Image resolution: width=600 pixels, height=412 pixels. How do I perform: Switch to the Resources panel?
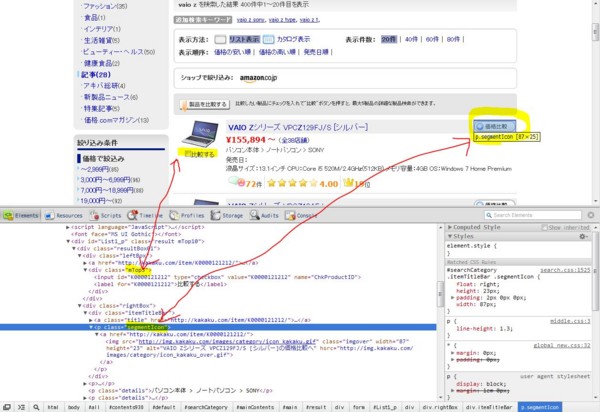tap(64, 215)
